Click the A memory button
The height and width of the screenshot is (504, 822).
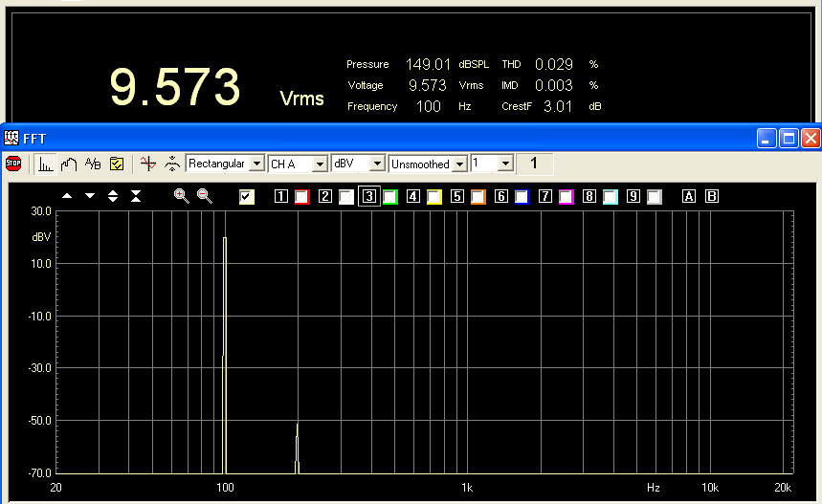688,197
